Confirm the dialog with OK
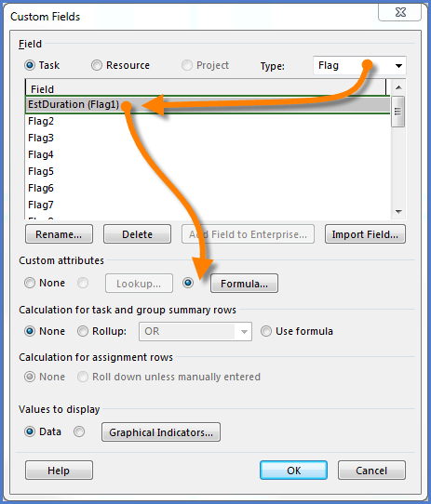431x504 pixels. pos(293,471)
